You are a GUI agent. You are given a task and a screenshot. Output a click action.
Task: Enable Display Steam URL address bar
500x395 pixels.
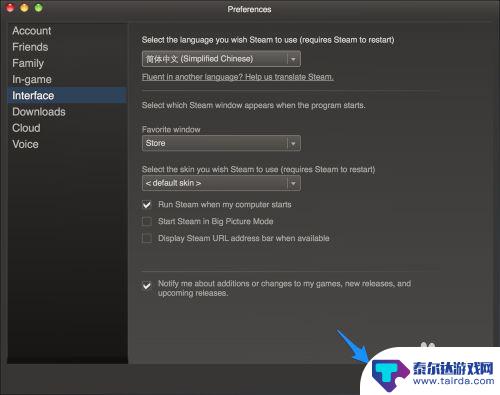point(147,238)
